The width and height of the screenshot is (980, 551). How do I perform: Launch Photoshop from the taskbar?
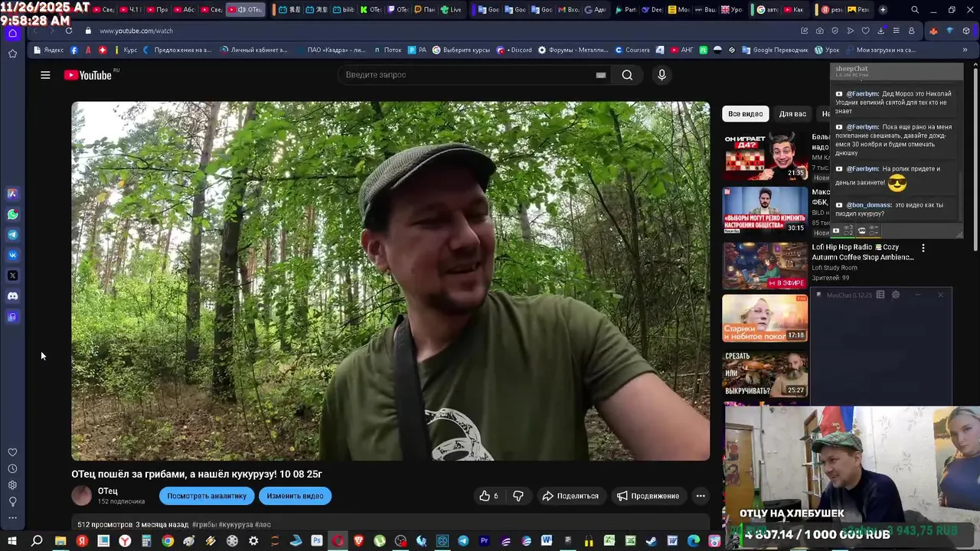(x=317, y=541)
